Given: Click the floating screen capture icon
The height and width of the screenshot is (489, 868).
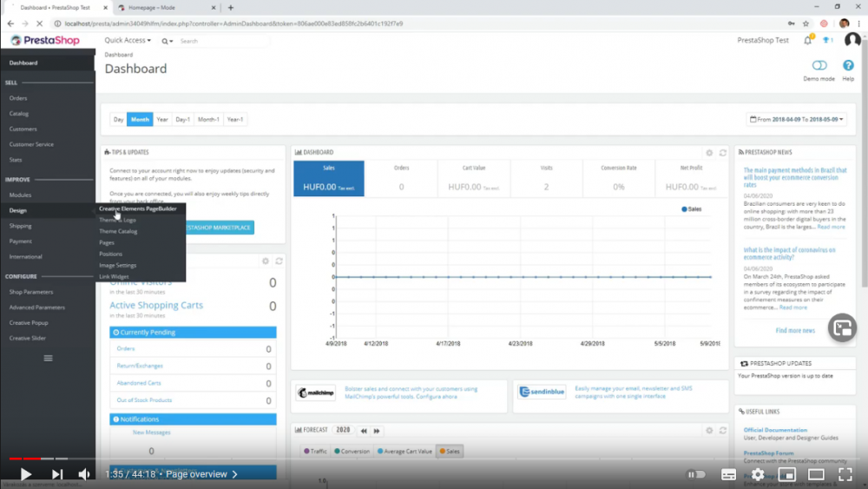Looking at the screenshot, I should [x=843, y=327].
